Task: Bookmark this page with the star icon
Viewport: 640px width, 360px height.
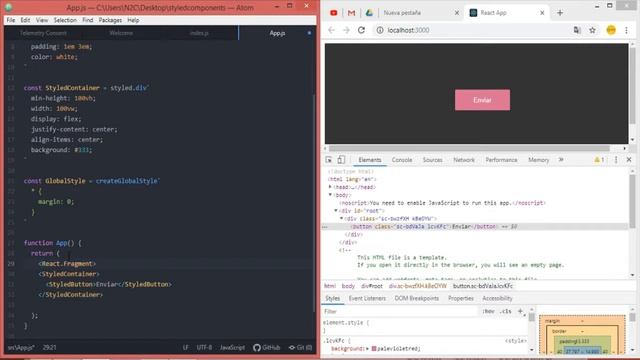Action: tap(592, 30)
